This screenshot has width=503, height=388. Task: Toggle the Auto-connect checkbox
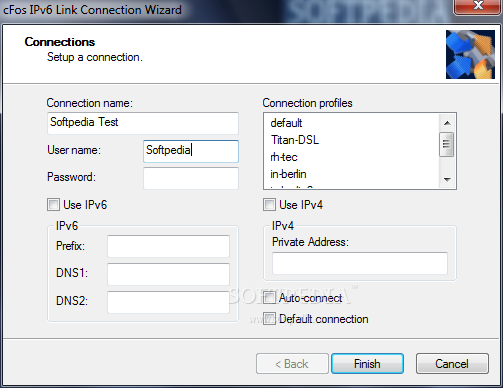269,298
